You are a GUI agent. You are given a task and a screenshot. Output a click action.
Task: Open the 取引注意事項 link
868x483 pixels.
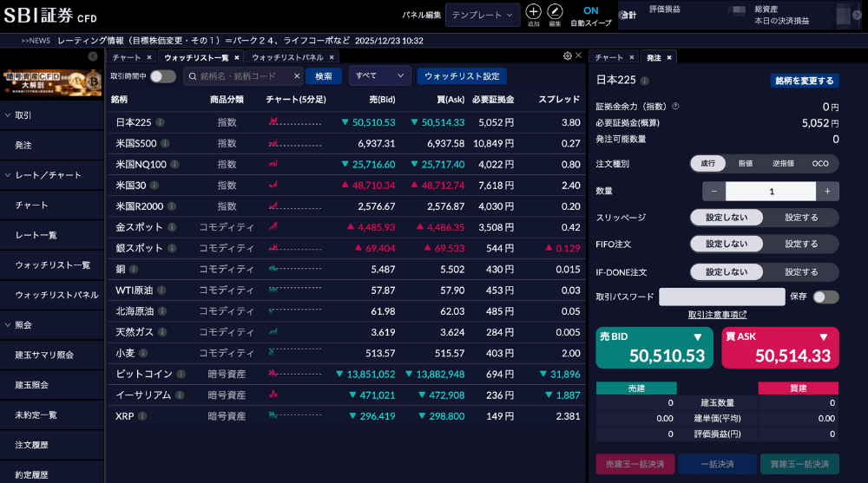[717, 314]
